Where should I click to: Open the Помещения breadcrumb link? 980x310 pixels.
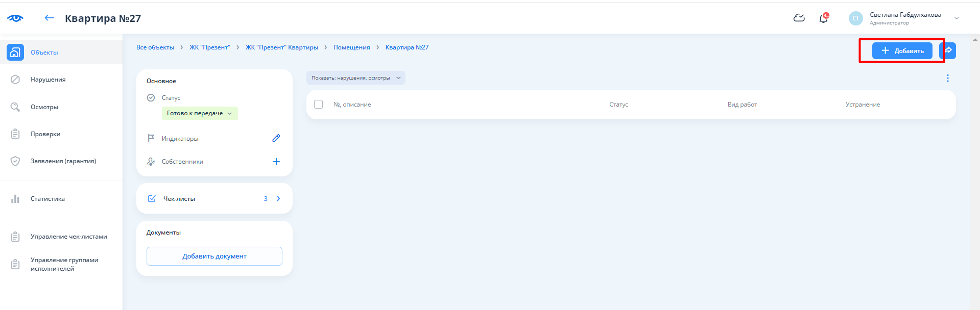tap(351, 47)
